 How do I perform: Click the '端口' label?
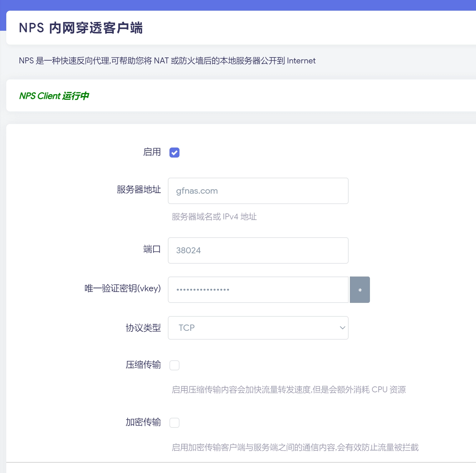point(152,249)
